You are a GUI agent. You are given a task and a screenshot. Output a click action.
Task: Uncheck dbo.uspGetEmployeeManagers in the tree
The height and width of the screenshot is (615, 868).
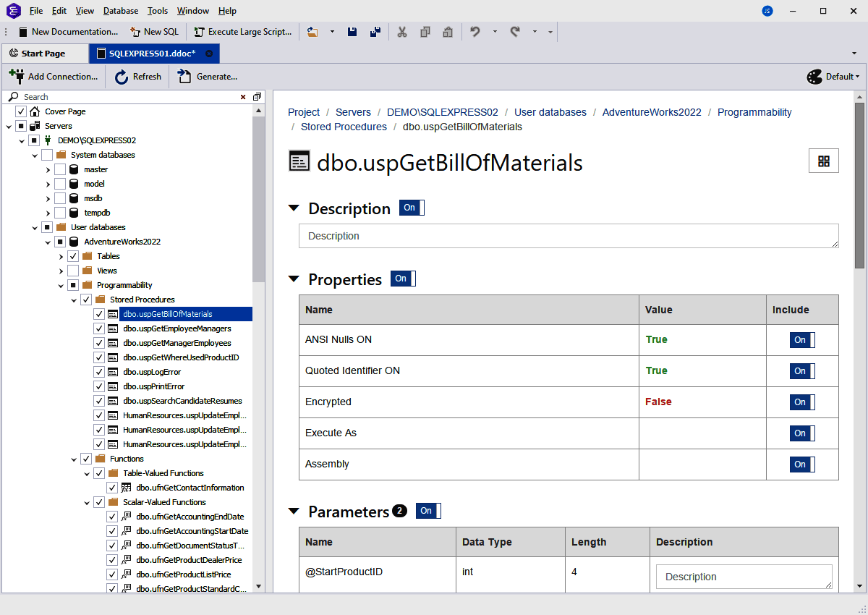click(x=99, y=328)
